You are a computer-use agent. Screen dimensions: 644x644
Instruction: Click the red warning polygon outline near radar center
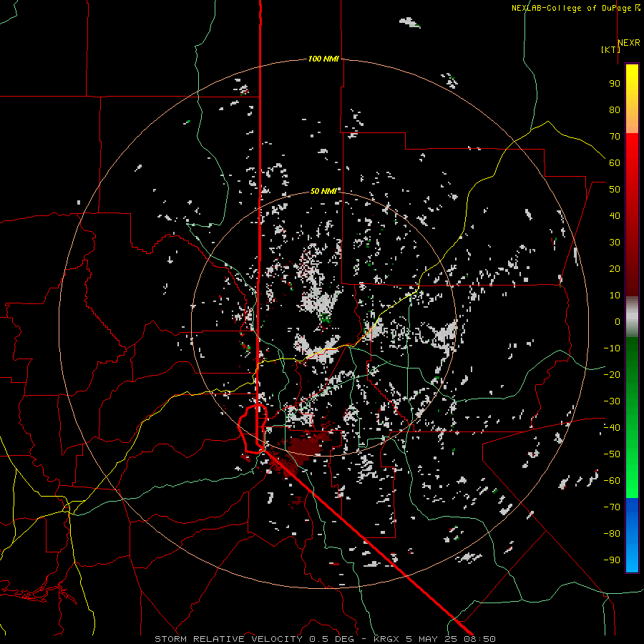pyautogui.click(x=253, y=429)
